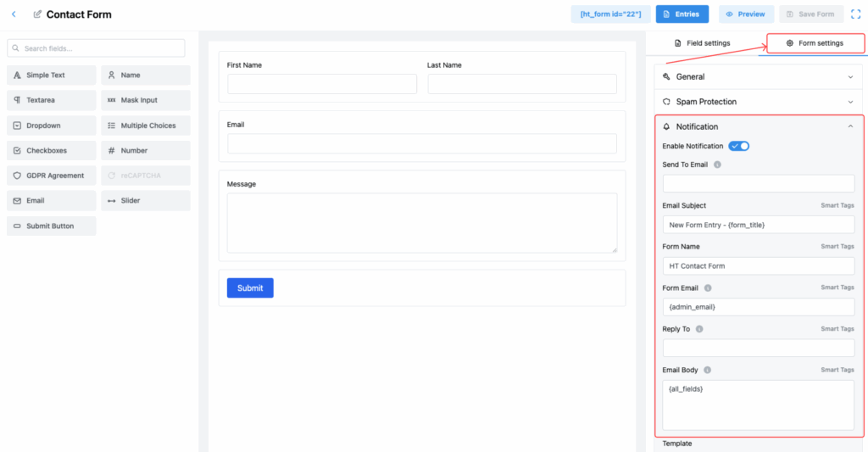Click the Email input in the form canvas
Image resolution: width=868 pixels, height=452 pixels.
[422, 143]
